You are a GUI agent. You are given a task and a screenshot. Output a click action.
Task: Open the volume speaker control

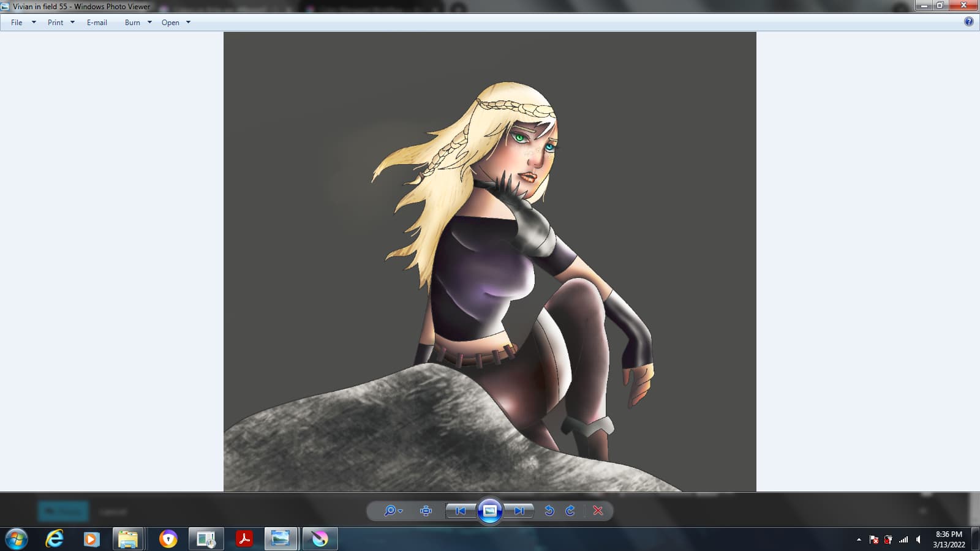[918, 539]
